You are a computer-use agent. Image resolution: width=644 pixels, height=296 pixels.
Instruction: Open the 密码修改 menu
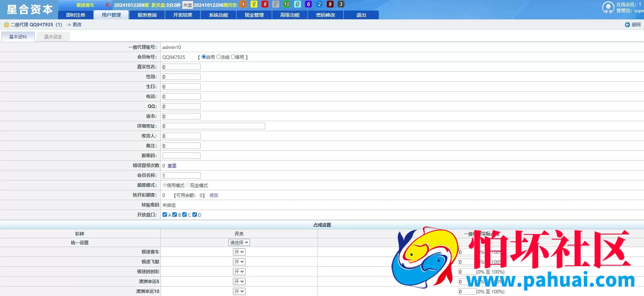325,15
